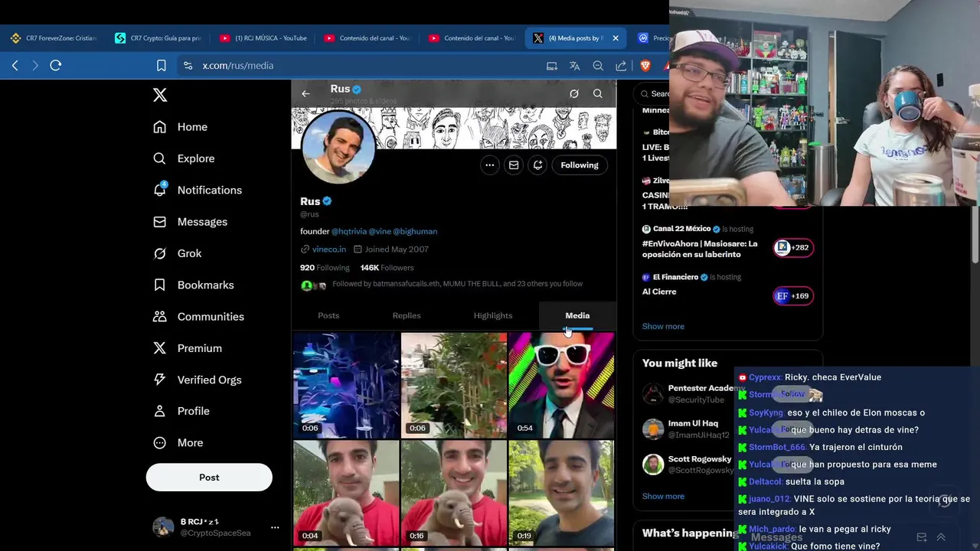The height and width of the screenshot is (551, 980).
Task: Open Grok from the left sidebar
Action: click(x=178, y=253)
